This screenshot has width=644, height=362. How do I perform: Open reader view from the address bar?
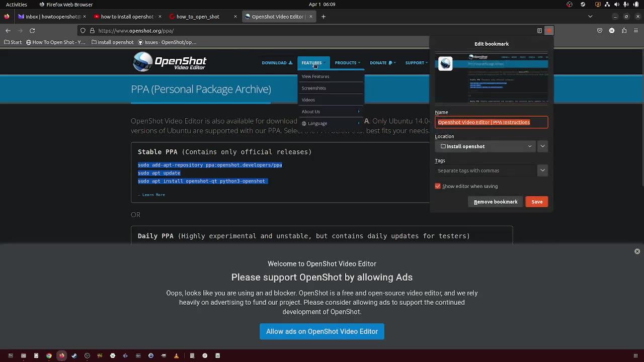[539, 31]
